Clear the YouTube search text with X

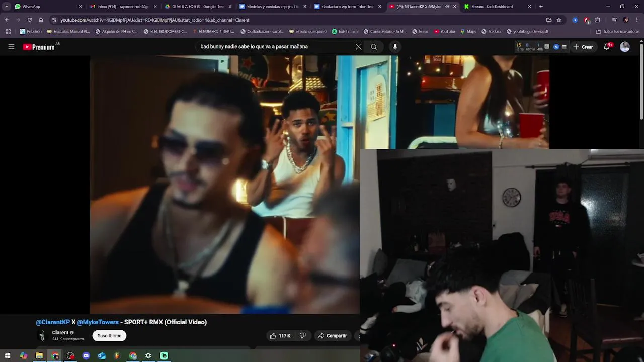(x=359, y=47)
